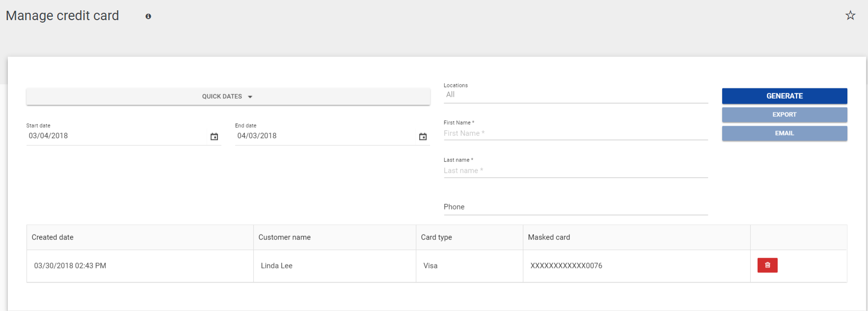Star this page as a favorite
The height and width of the screenshot is (311, 868).
click(x=850, y=16)
